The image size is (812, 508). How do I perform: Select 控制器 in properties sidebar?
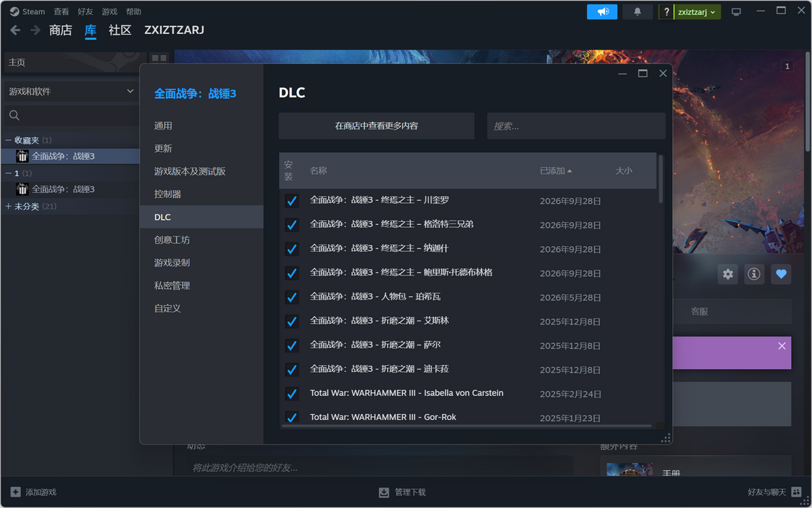click(201, 194)
